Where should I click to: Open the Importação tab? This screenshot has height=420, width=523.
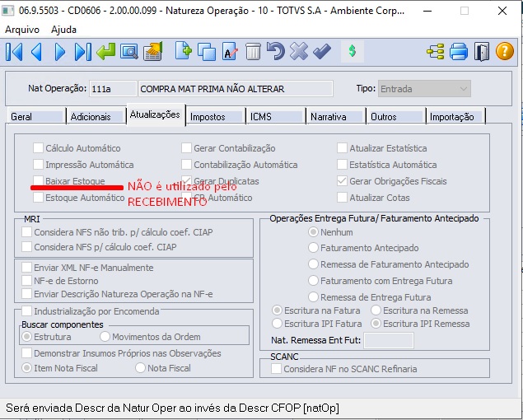coord(456,117)
